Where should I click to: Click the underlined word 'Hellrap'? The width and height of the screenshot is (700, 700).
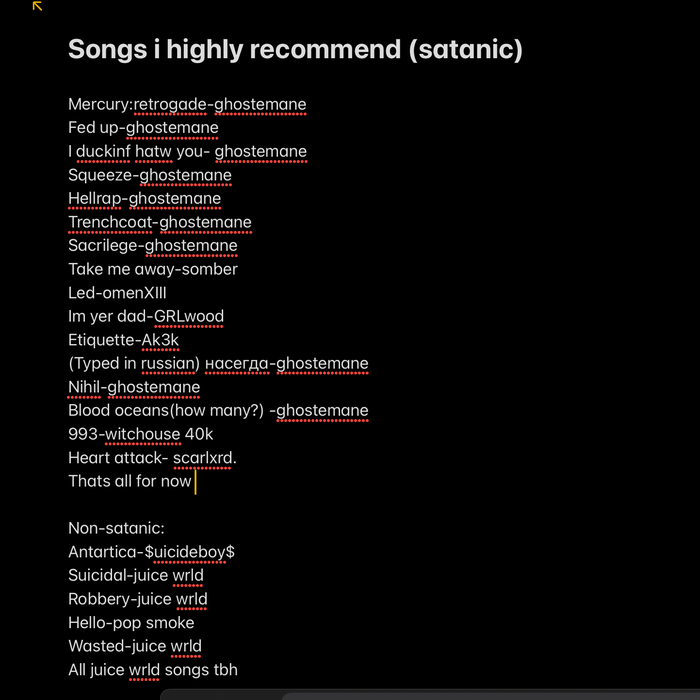click(x=95, y=199)
